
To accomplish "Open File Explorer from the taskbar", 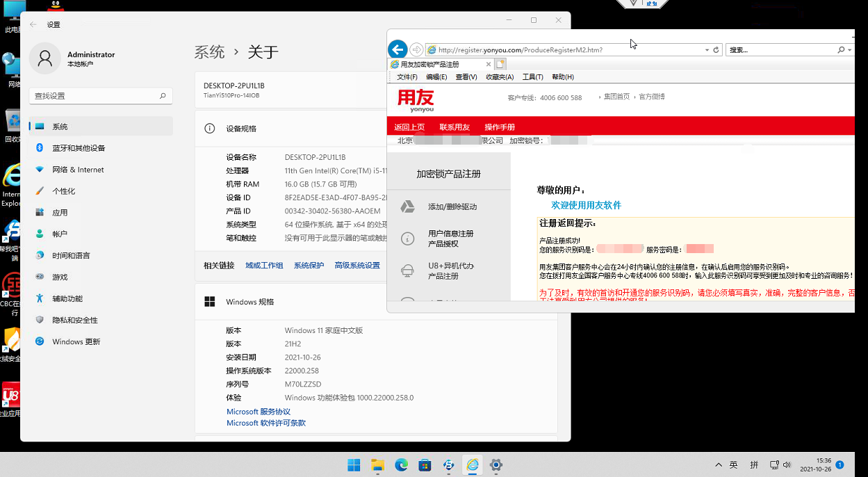I will pyautogui.click(x=377, y=464).
